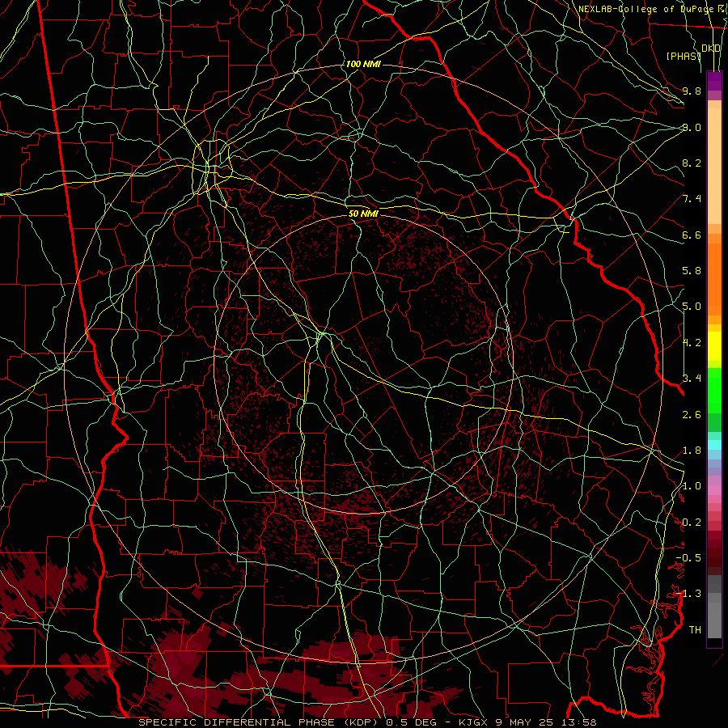
Task: Click the 9.8 value on color scale
Action: click(x=692, y=91)
